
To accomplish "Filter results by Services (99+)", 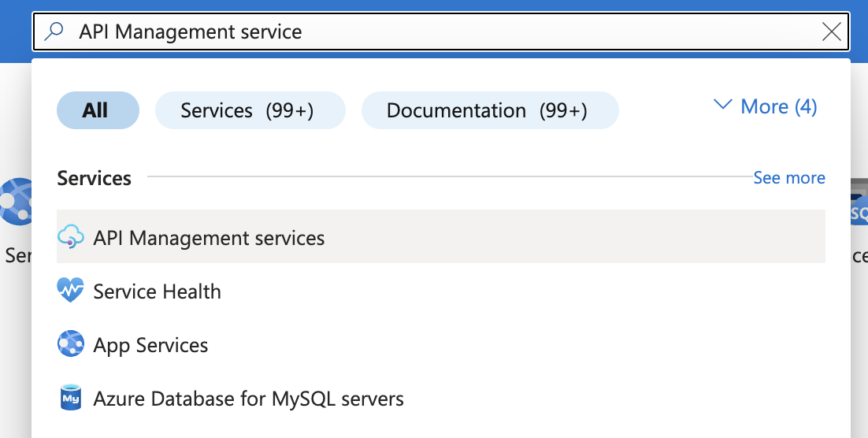I will tap(250, 110).
